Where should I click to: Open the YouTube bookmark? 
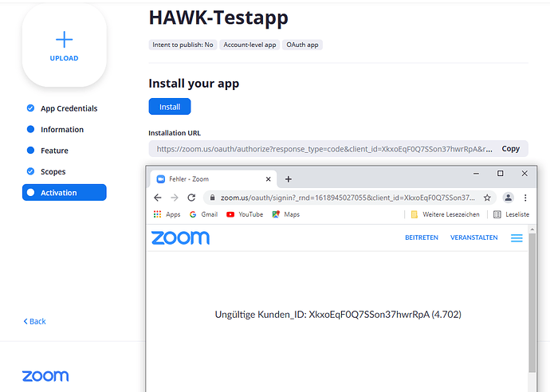[245, 214]
